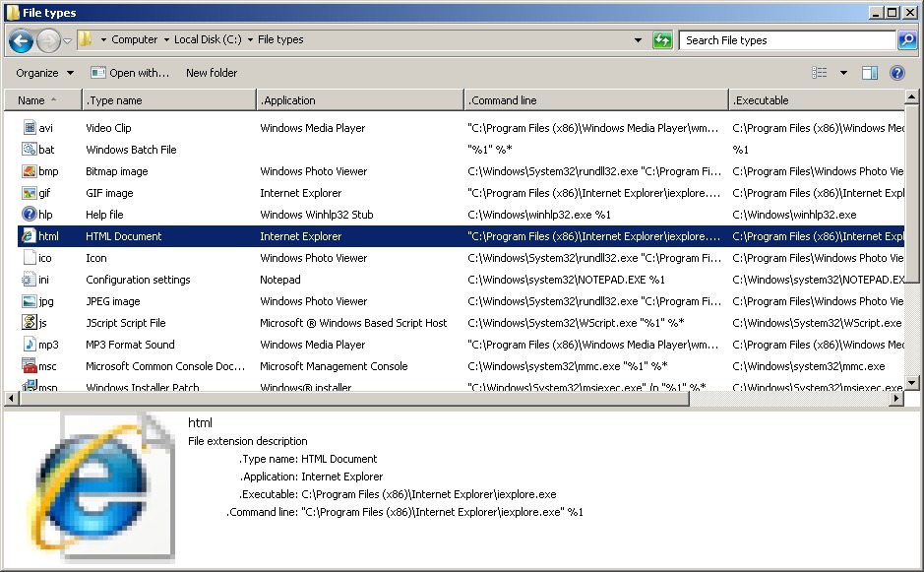Select the jpg file icon
924x572 pixels.
pos(30,301)
